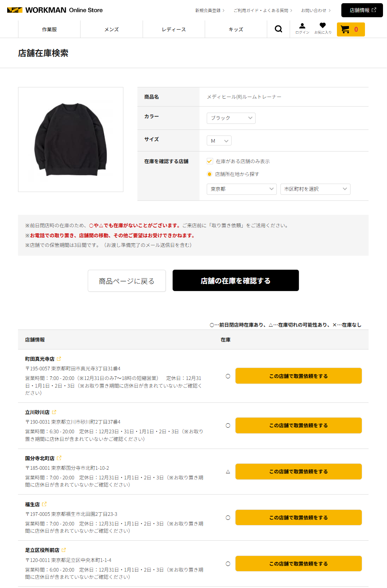The height and width of the screenshot is (588, 387).
Task: Click the search magnifier icon
Action: pyautogui.click(x=278, y=29)
